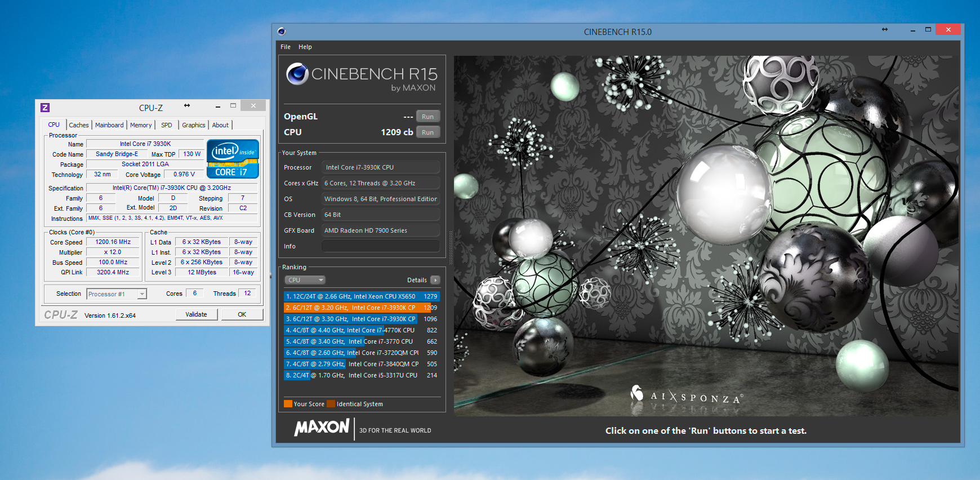Open the Processor #1 selection dropdown
This screenshot has height=480, width=980.
(x=142, y=294)
